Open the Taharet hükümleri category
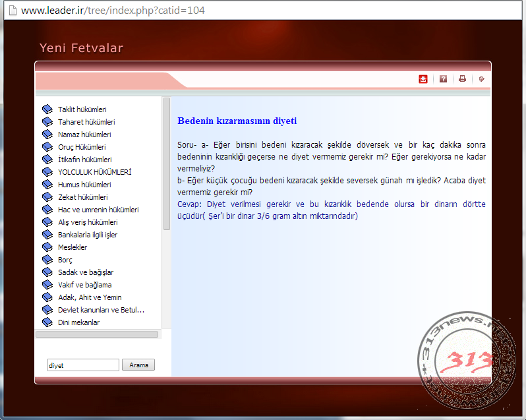Viewport: 526px width, 420px height. (x=86, y=122)
